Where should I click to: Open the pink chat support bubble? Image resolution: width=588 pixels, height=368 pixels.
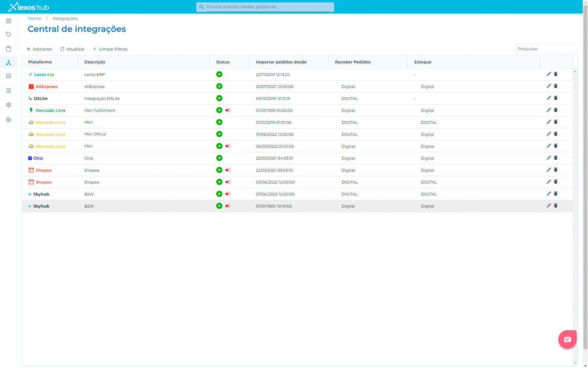[567, 339]
